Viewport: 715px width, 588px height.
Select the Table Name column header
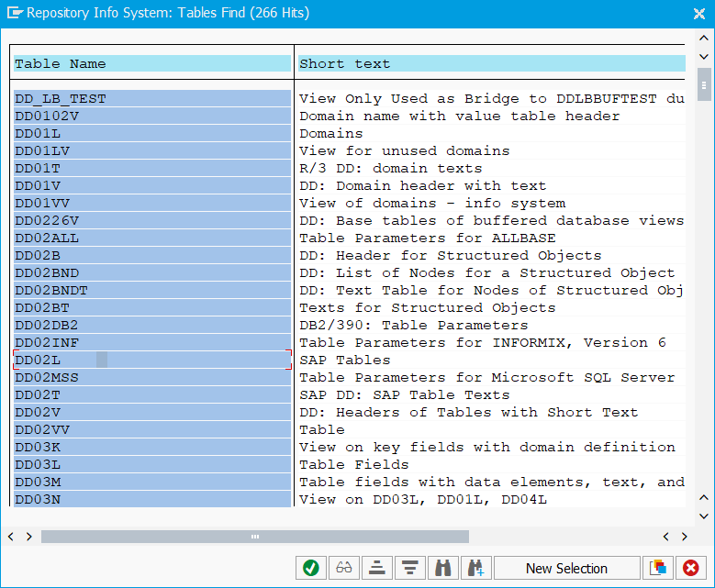pos(151,64)
